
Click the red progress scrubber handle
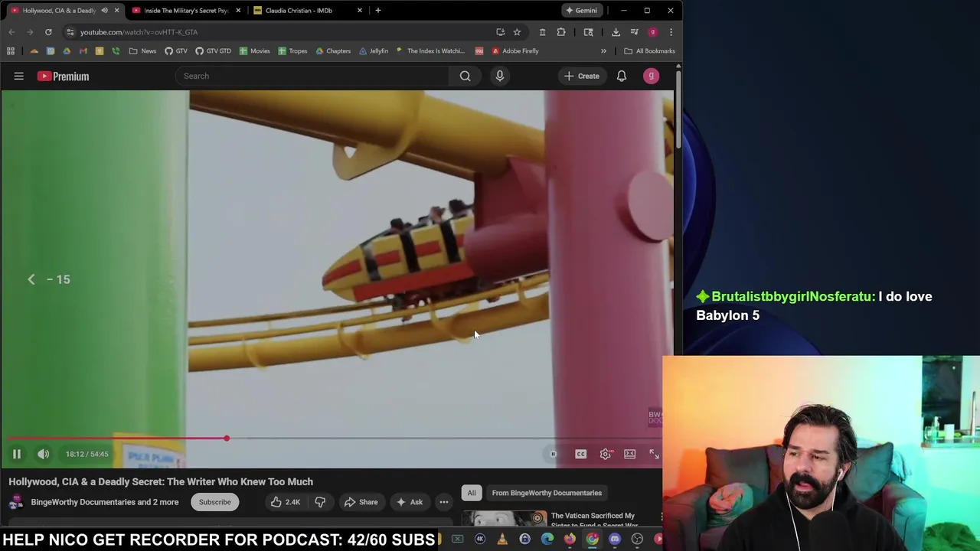227,439
